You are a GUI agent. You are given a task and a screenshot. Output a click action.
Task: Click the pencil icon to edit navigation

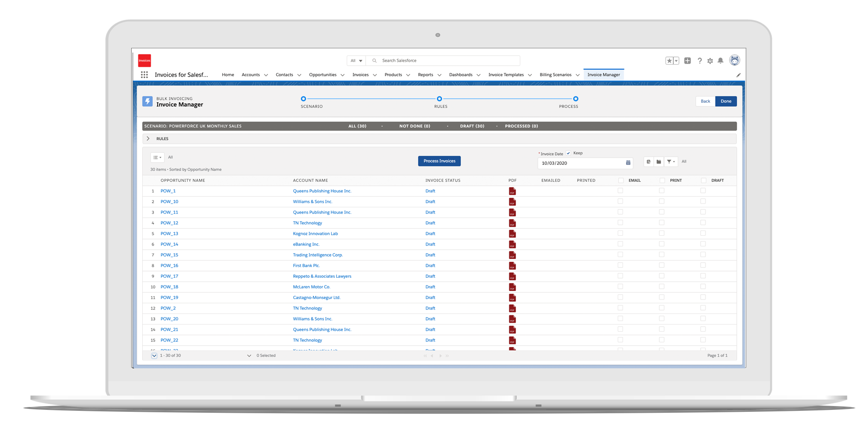click(738, 75)
